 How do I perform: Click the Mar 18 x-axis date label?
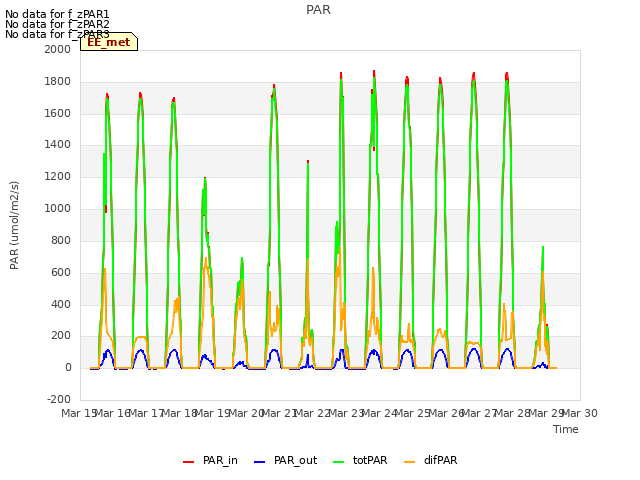click(x=180, y=413)
